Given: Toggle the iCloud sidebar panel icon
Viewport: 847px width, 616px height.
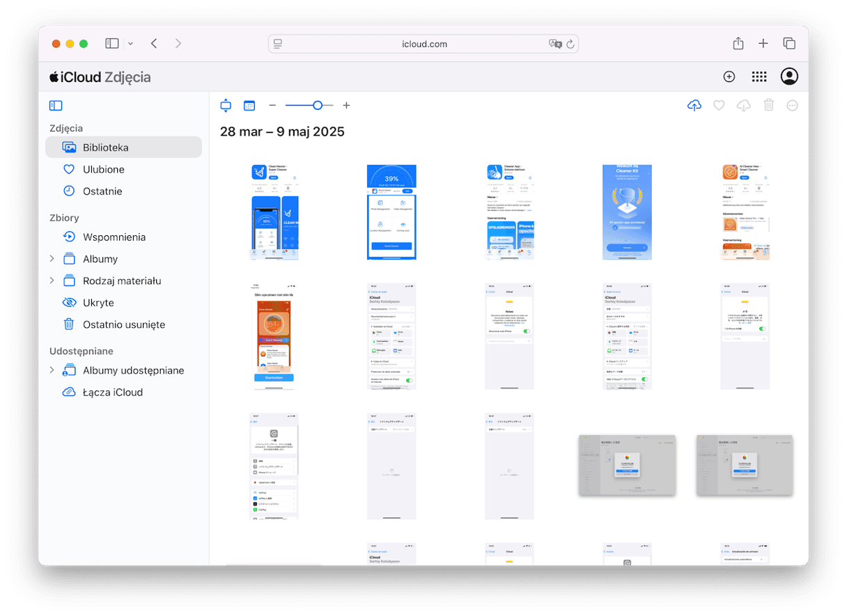Looking at the screenshot, I should click(56, 106).
